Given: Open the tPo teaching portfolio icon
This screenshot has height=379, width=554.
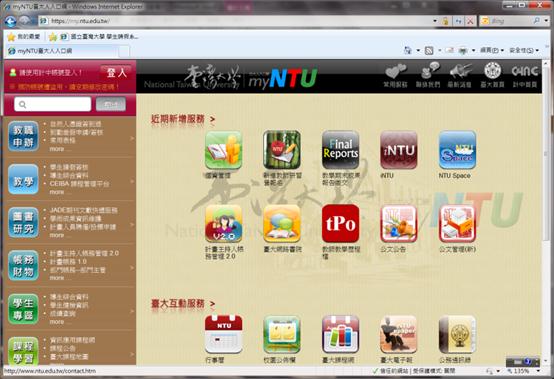Looking at the screenshot, I should coord(340,224).
